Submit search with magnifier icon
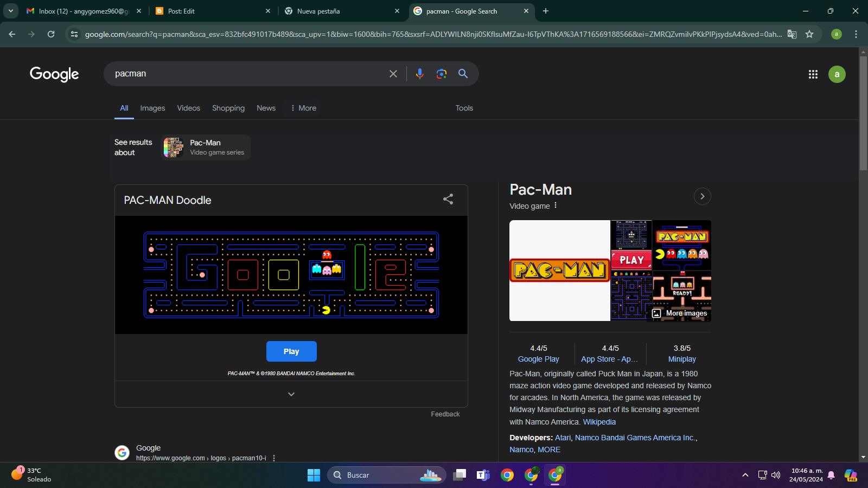868x488 pixels. pyautogui.click(x=463, y=74)
